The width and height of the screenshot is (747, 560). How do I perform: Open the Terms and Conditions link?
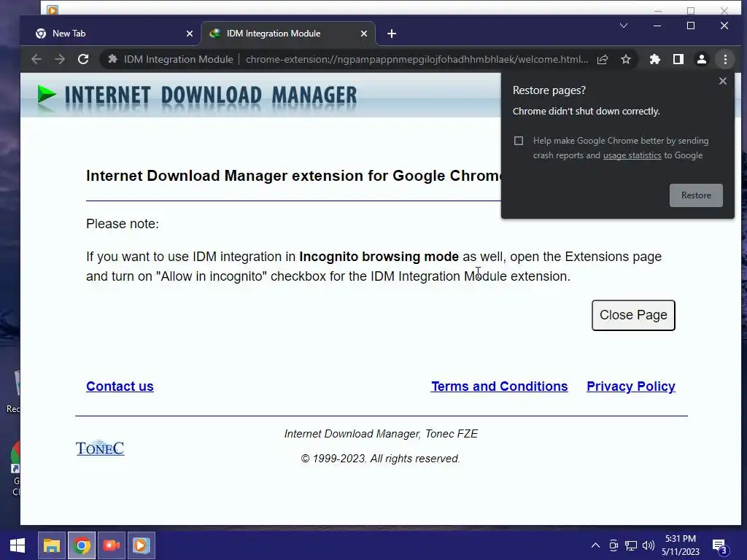click(x=499, y=386)
